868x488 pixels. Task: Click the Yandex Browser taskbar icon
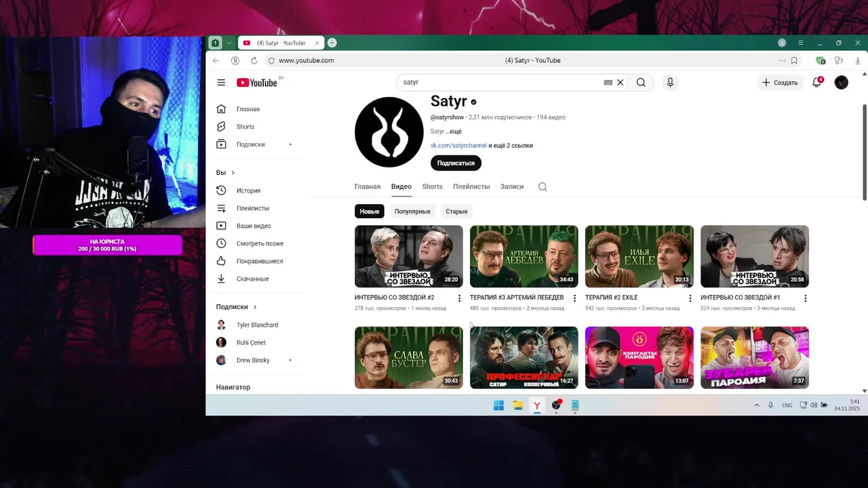click(537, 405)
